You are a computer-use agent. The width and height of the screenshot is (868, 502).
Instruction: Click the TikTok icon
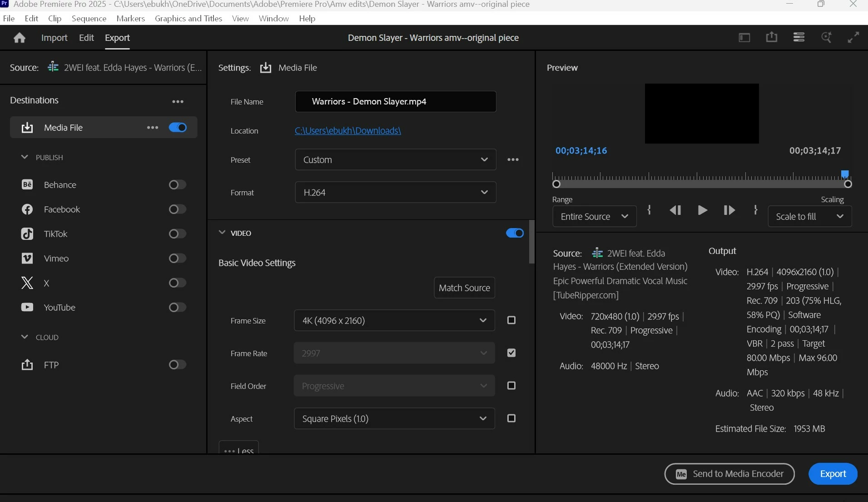[x=27, y=234]
